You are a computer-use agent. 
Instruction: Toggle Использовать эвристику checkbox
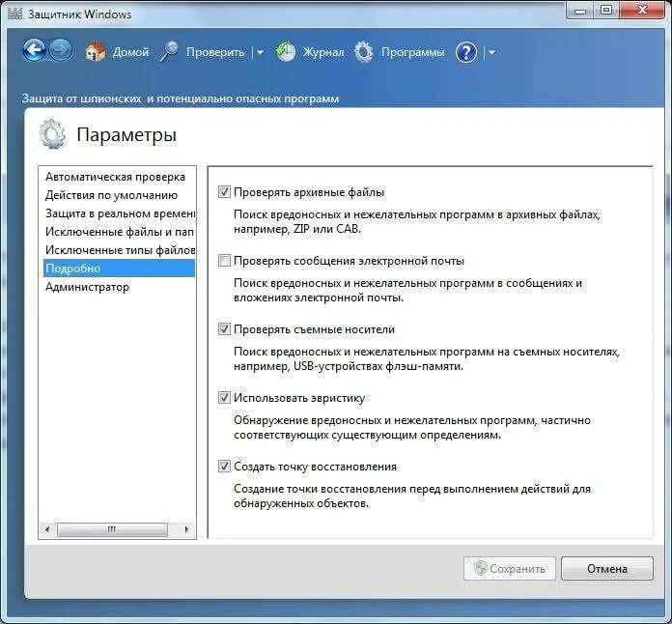pyautogui.click(x=224, y=398)
